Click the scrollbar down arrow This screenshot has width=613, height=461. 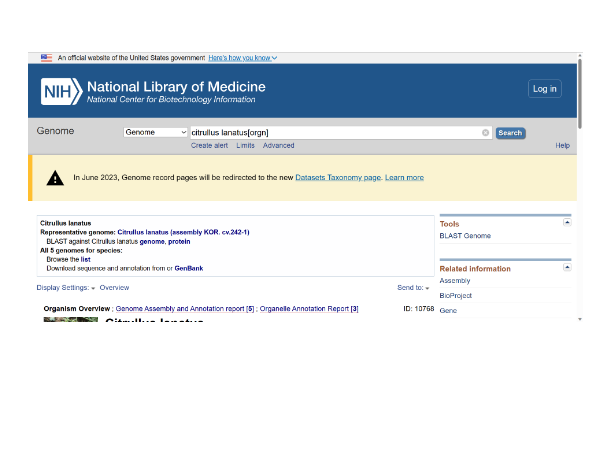pyautogui.click(x=580, y=319)
